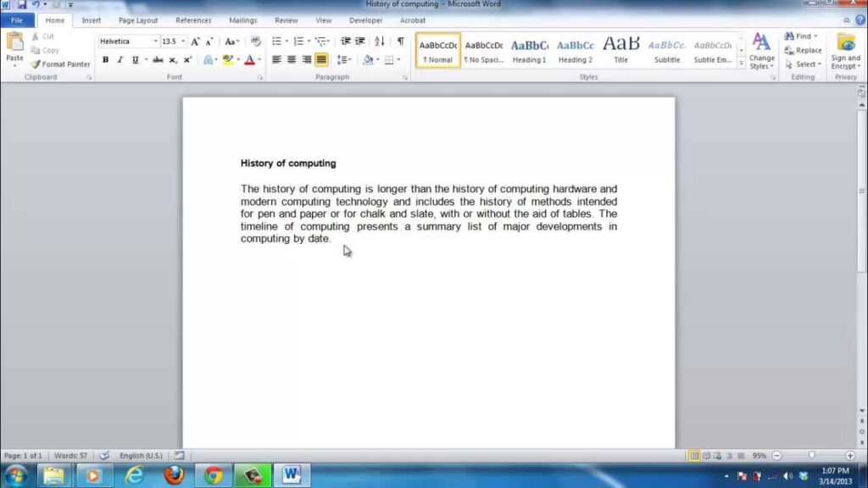Click the Subscript icon

pos(174,59)
